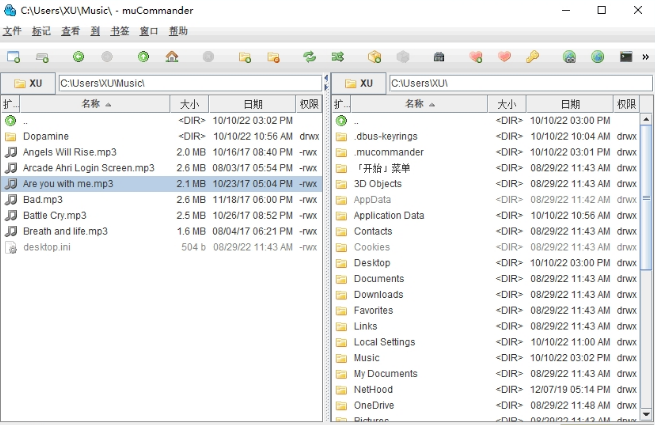This screenshot has width=655, height=425.
Task: Select .mucommander folder
Action: 486,152
